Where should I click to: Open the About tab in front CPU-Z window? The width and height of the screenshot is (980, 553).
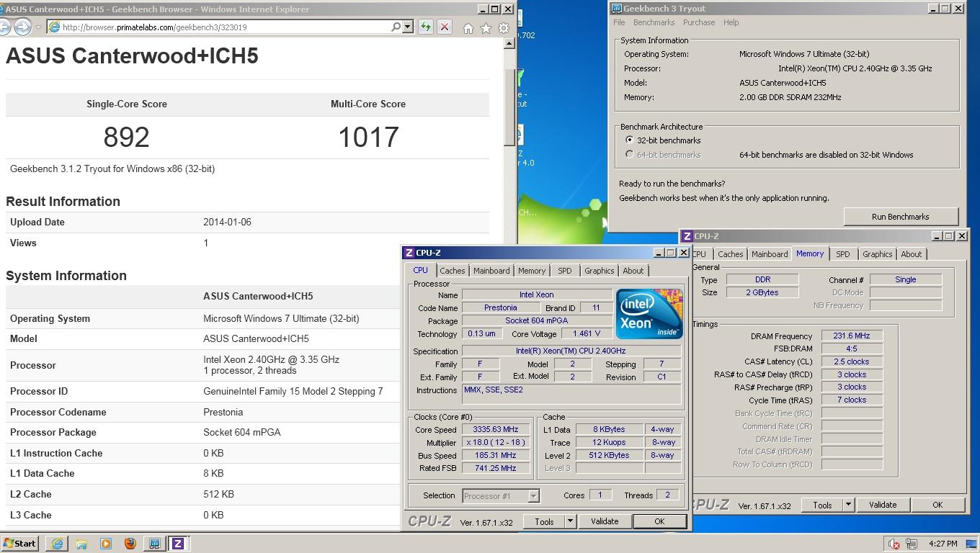coord(633,271)
